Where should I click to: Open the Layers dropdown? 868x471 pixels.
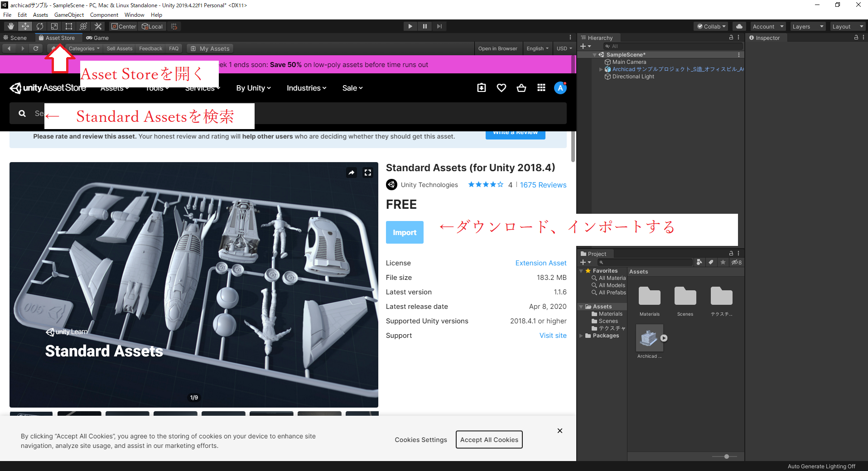point(808,26)
